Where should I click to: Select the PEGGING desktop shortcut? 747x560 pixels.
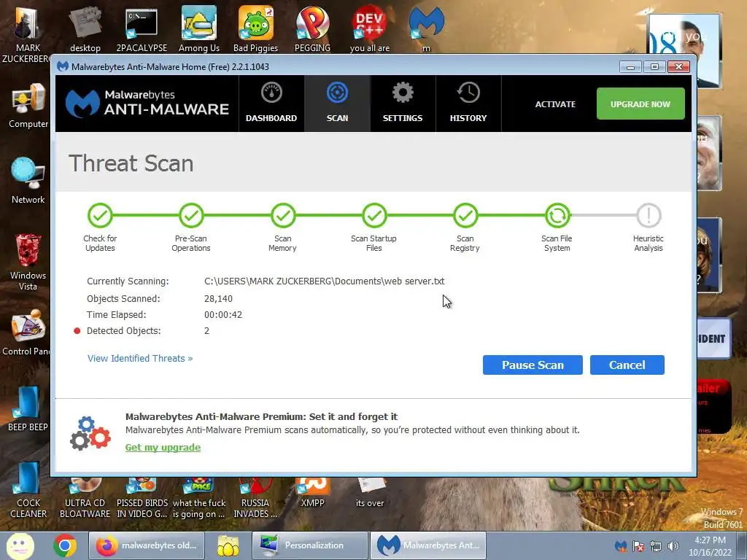pyautogui.click(x=312, y=29)
